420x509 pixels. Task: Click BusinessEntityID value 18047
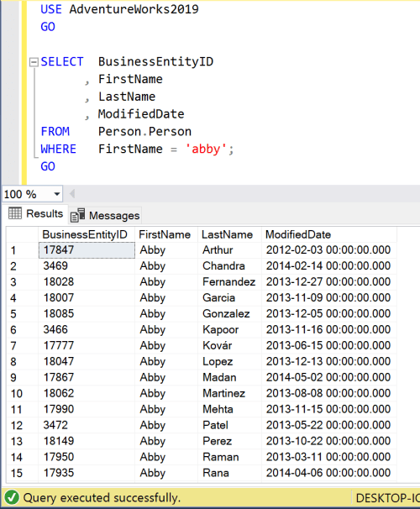[87, 361]
